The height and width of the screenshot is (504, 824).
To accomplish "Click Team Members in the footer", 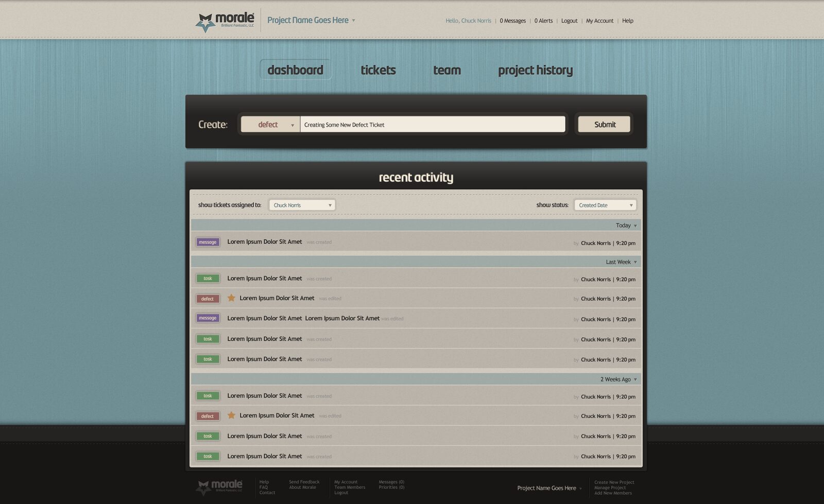I will (x=350, y=487).
